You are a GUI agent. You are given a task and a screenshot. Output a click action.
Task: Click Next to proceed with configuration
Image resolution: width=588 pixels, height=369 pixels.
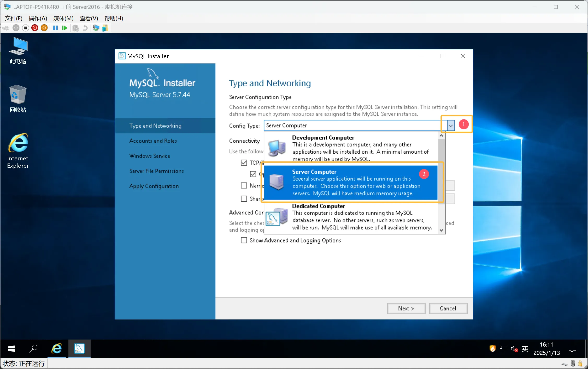406,308
